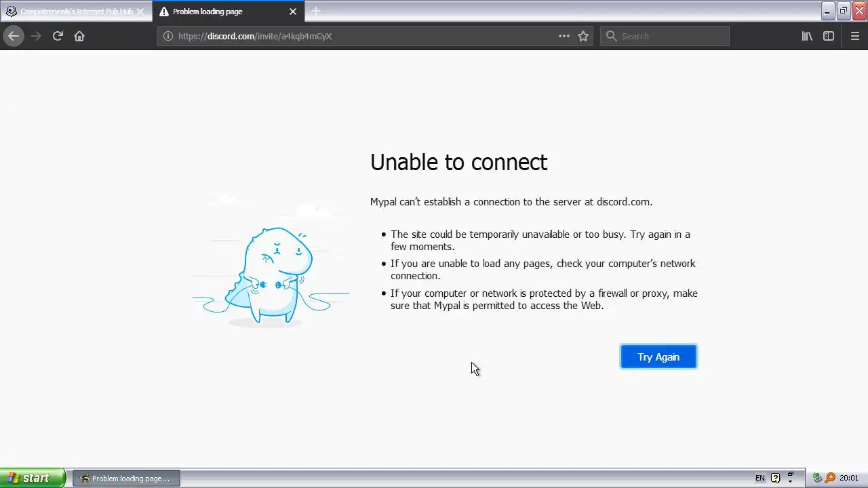The width and height of the screenshot is (868, 488).
Task: Click the EN language indicator
Action: [x=760, y=478]
